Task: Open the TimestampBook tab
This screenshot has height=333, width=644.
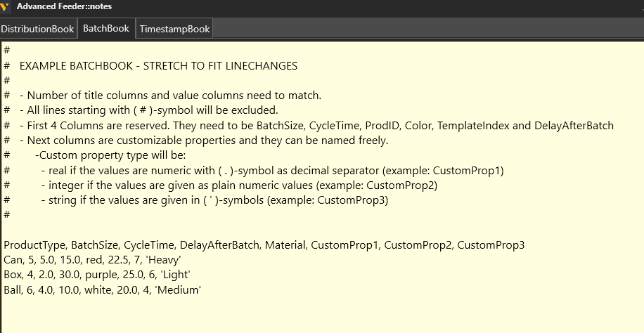Action: click(174, 29)
